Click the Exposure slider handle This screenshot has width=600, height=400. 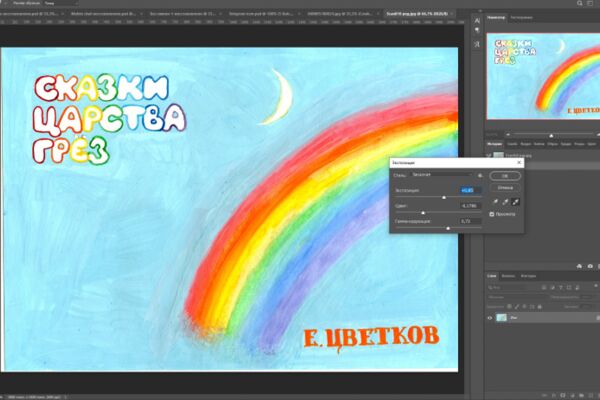444,198
